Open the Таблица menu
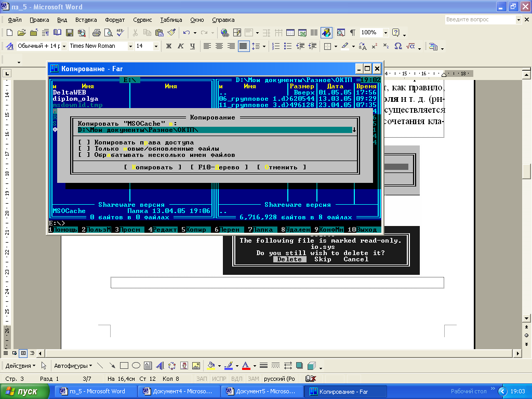 (171, 20)
